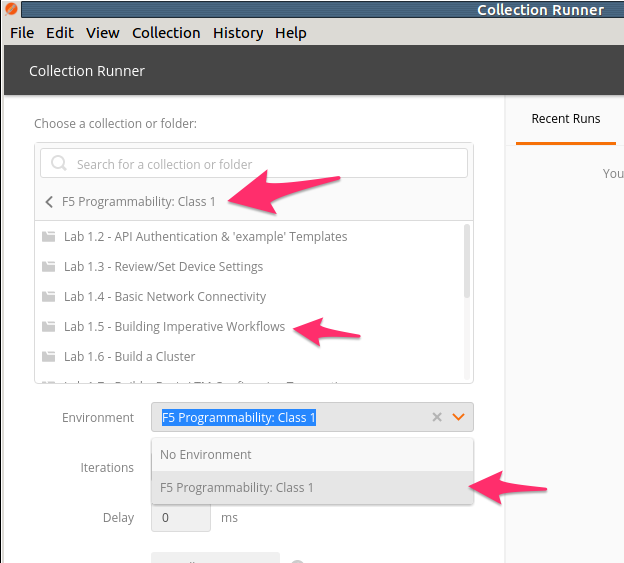624x563 pixels.
Task: Click the F5 Programmability: Class 1 collection header
Action: point(138,202)
